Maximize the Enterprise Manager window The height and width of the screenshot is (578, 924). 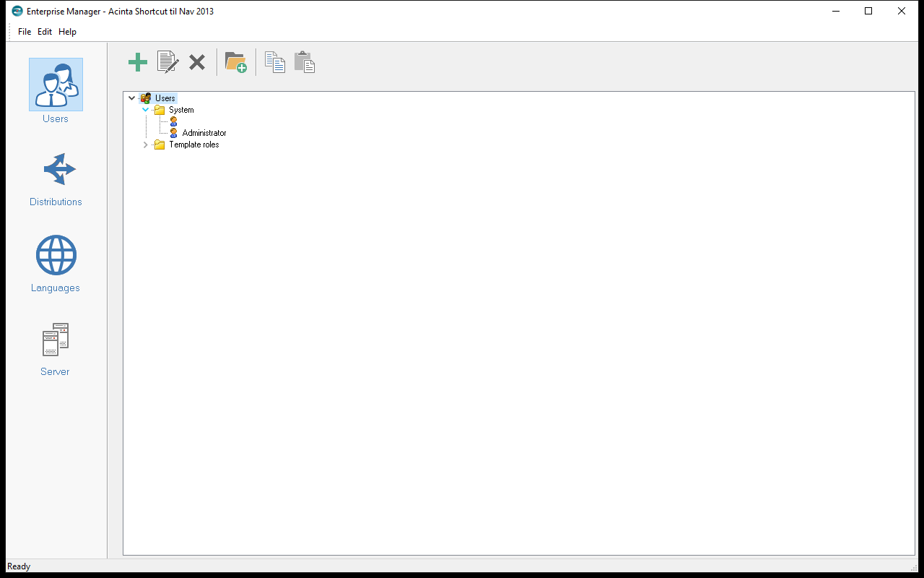[x=868, y=11]
